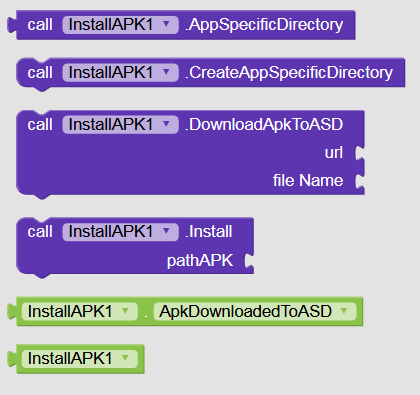
Task: Open InstallAPK1 dropdown in AppSpecificDirectory block
Action: point(120,25)
